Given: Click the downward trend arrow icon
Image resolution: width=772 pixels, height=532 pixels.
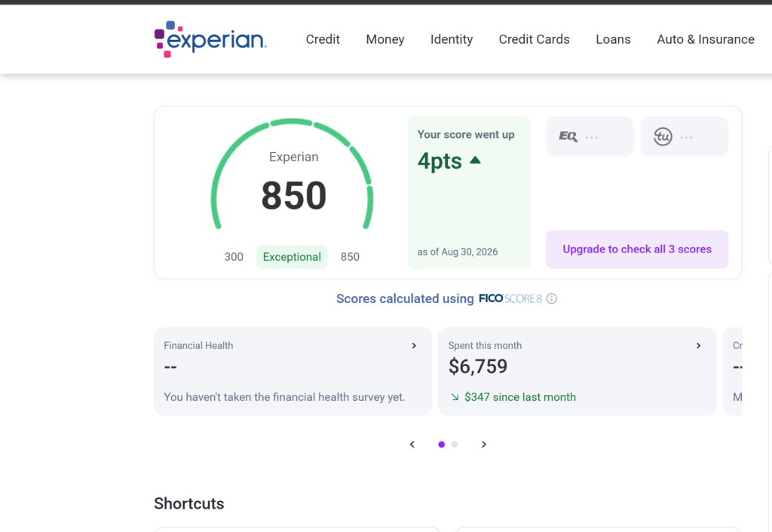Looking at the screenshot, I should pos(455,397).
